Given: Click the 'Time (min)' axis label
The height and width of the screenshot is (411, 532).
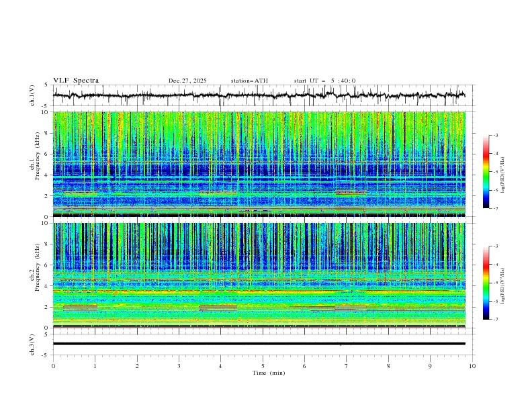Looking at the screenshot, I should [269, 373].
